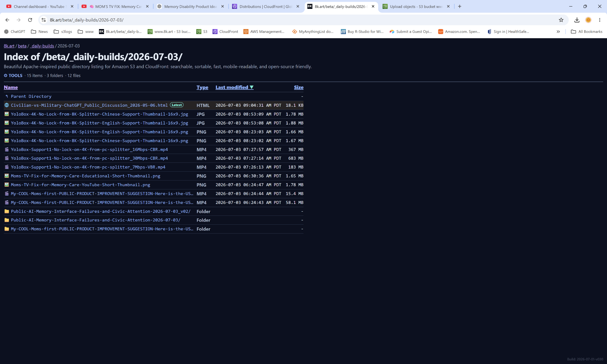Open Chinese-Support Thumbnail 16x9 jpg file
The width and height of the screenshot is (607, 364).
(100, 114)
